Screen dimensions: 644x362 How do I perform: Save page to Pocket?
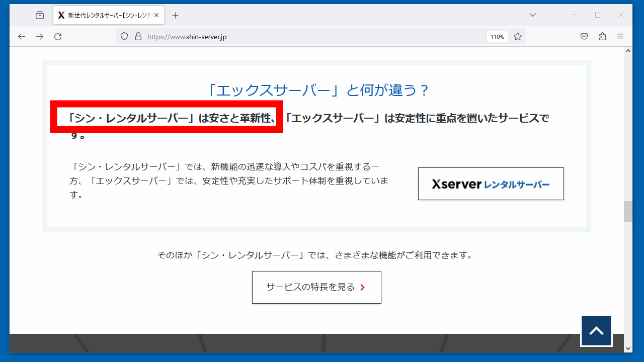584,37
